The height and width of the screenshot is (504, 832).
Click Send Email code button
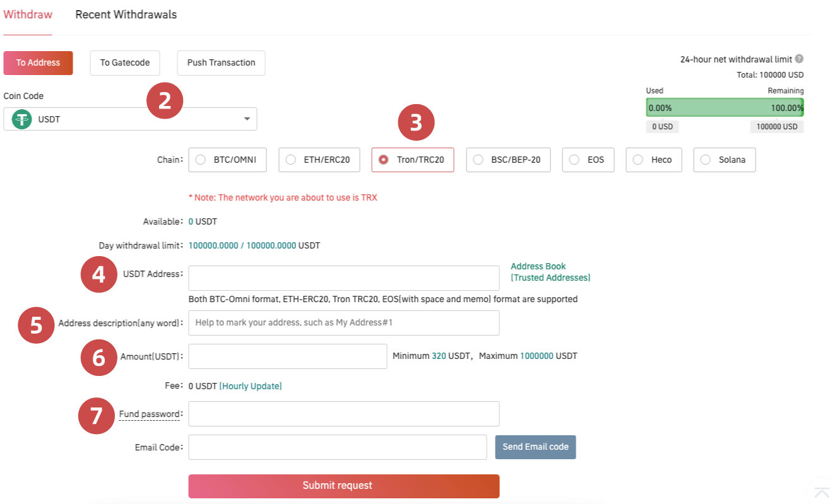(535, 447)
